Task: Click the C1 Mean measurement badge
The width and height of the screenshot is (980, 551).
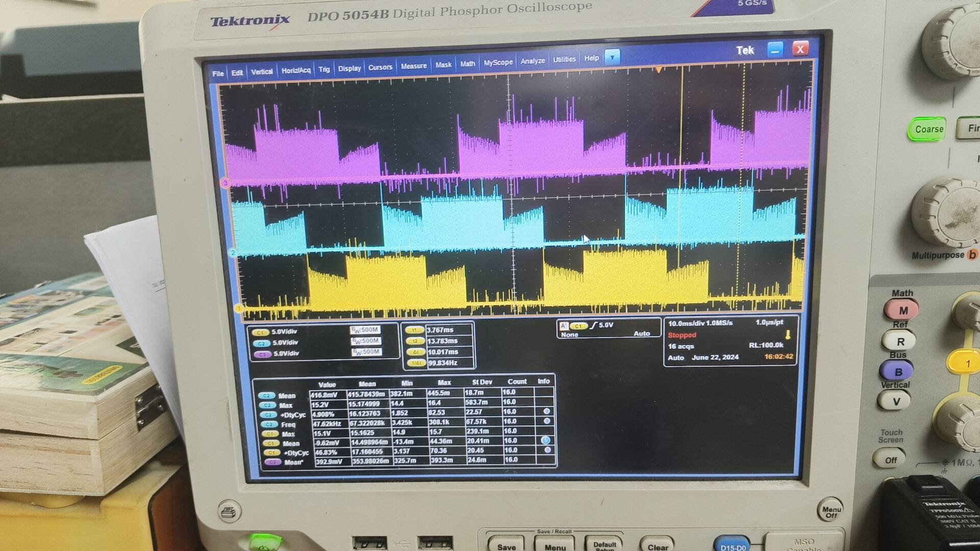Action: tap(271, 443)
